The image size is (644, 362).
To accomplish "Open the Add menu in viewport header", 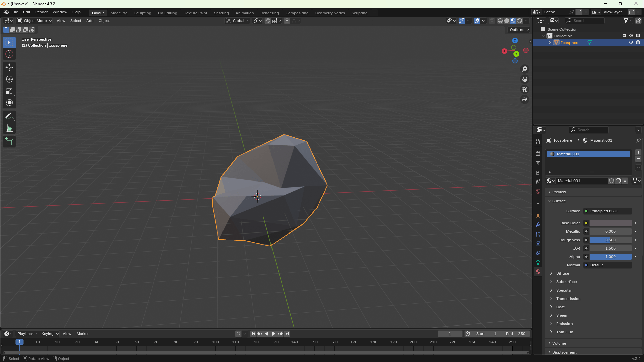I will tap(90, 21).
